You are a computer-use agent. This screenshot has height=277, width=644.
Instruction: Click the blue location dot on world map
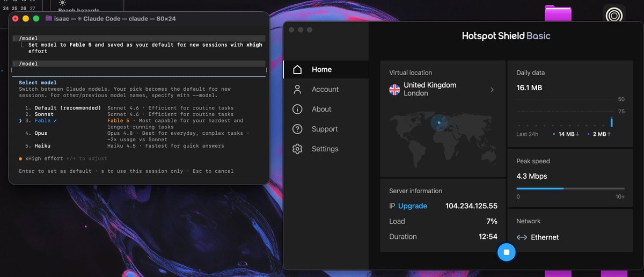click(439, 123)
